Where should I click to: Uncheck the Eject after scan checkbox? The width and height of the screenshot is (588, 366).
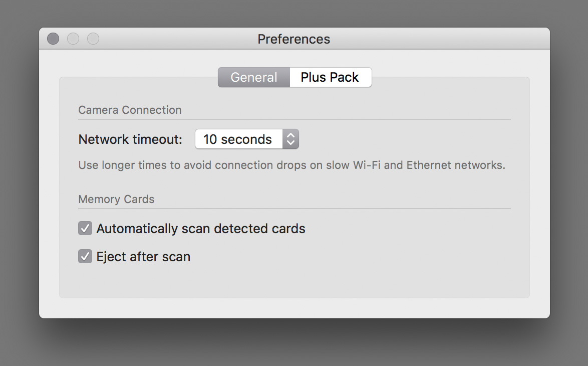click(x=85, y=256)
